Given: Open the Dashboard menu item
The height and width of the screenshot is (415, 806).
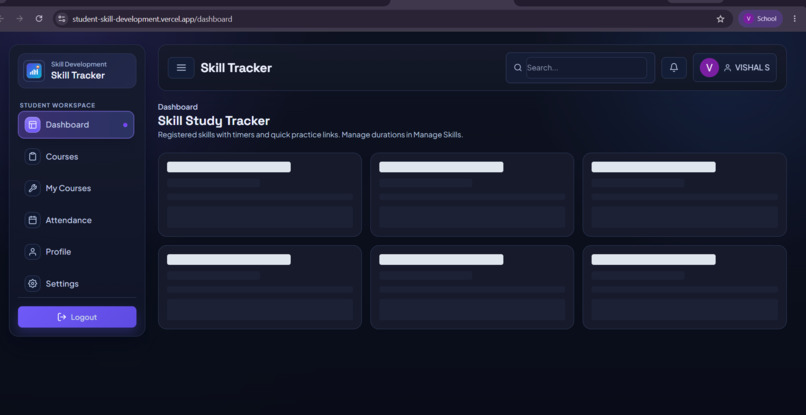Looking at the screenshot, I should pyautogui.click(x=76, y=124).
